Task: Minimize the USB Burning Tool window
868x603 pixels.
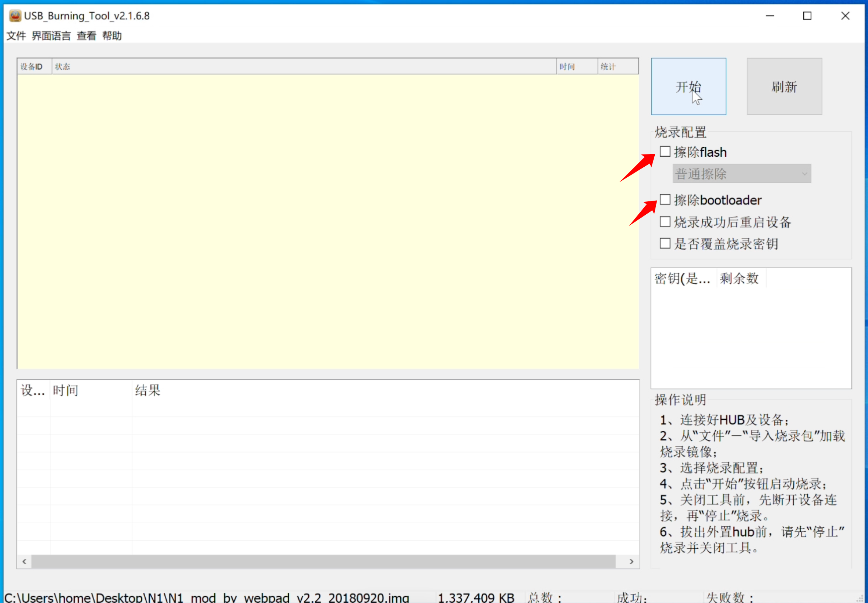Action: click(x=770, y=16)
